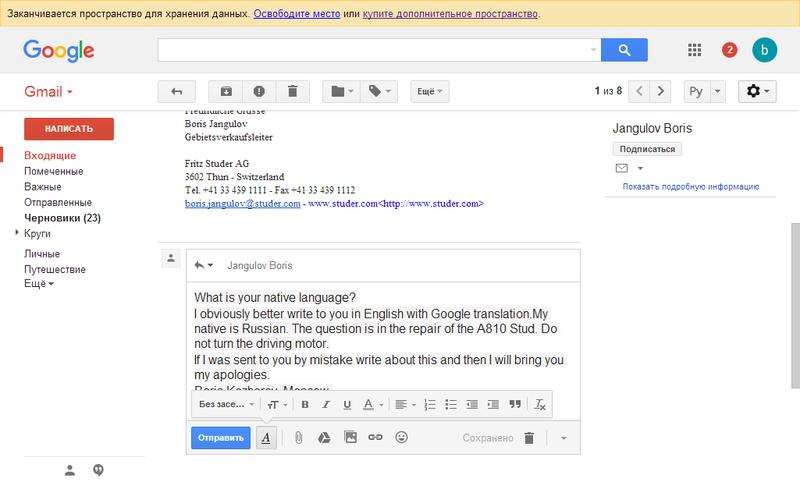This screenshot has width=800, height=482.
Task: Open the settings gear menu
Action: click(757, 91)
